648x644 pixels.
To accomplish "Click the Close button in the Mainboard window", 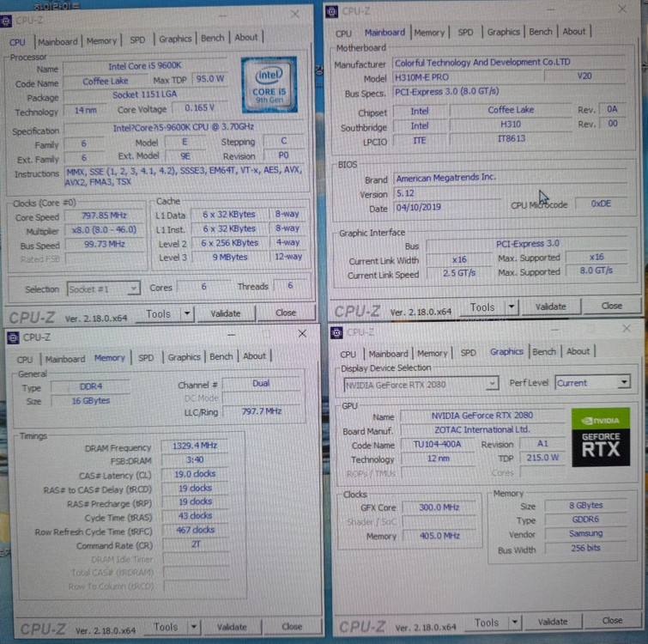I will coord(612,306).
